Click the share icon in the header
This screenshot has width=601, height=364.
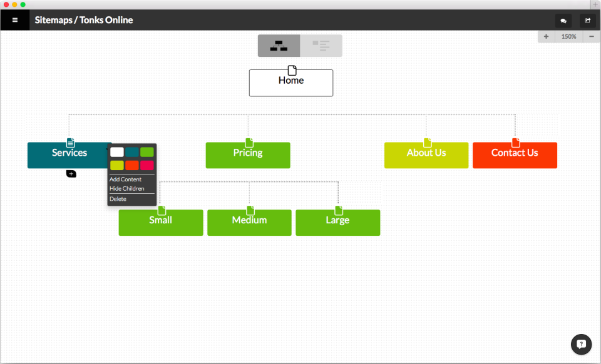[x=587, y=20]
